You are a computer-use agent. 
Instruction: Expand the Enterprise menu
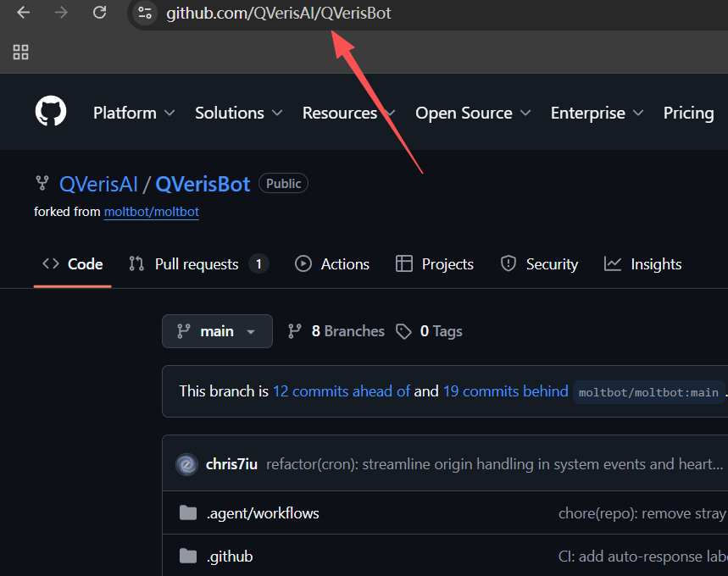[x=597, y=113]
